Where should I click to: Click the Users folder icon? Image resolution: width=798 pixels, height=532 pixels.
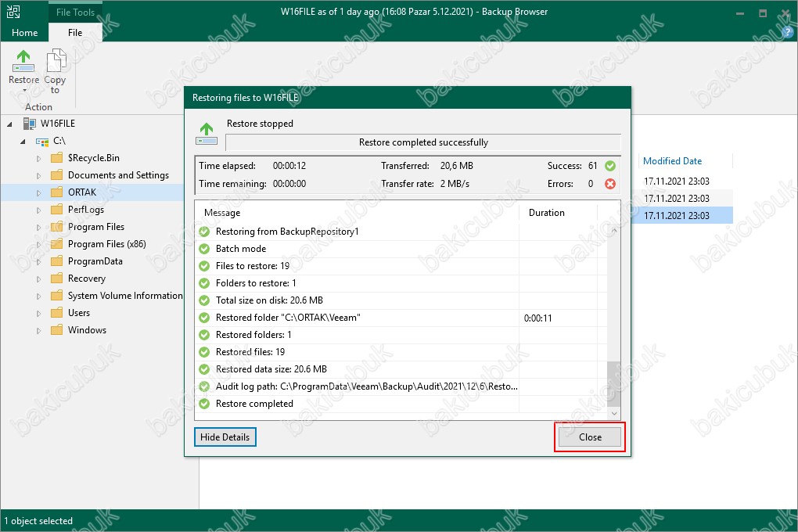57,313
